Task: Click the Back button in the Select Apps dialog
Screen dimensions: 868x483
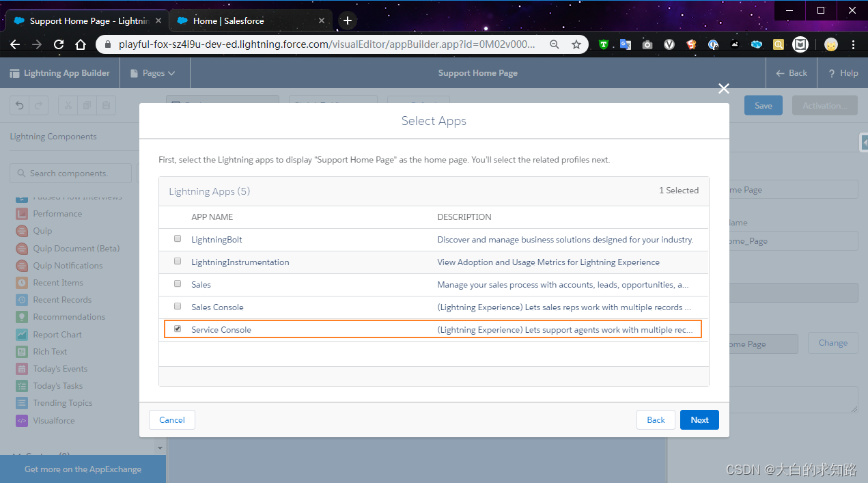Action: 656,420
